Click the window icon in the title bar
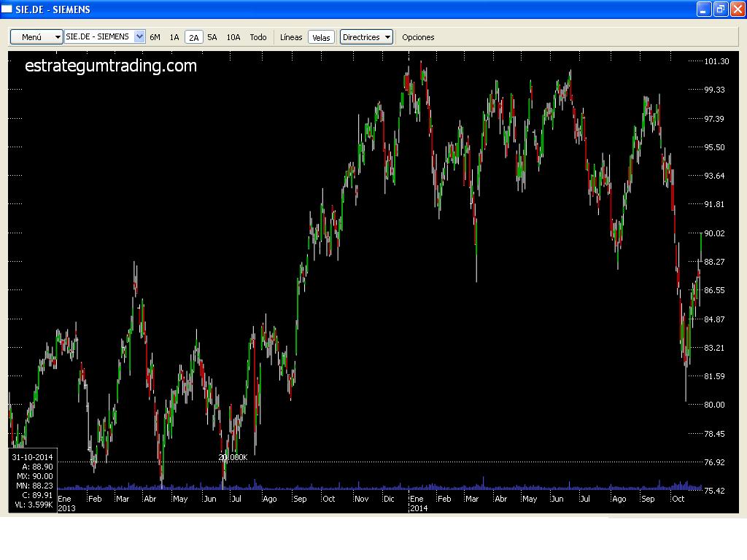747x560 pixels. click(x=7, y=9)
